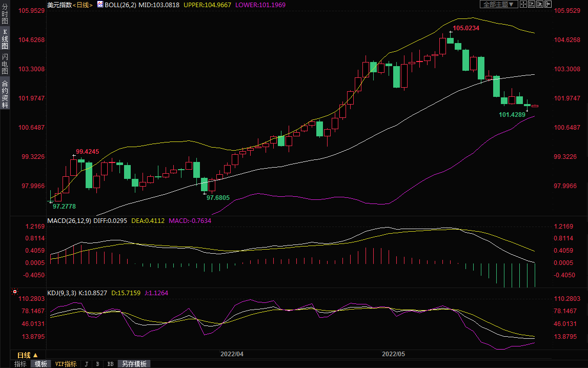Click the jump-to-start chart axis icon
588x368 pixels.
click(532, 4)
